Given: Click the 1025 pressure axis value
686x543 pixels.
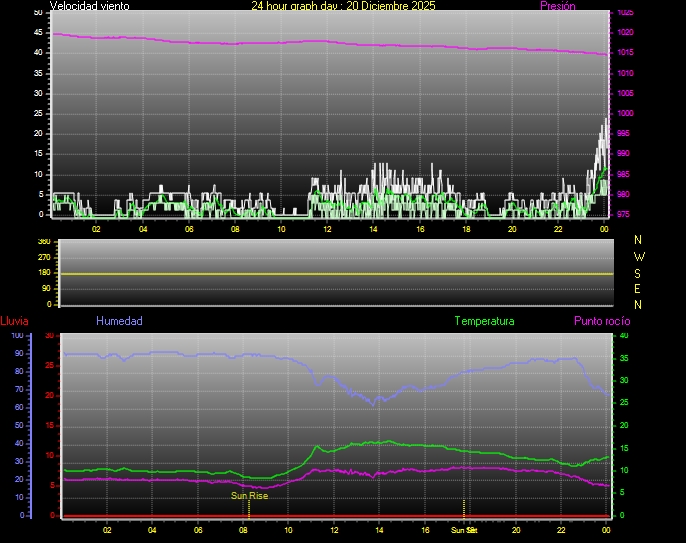Looking at the screenshot, I should point(624,13).
